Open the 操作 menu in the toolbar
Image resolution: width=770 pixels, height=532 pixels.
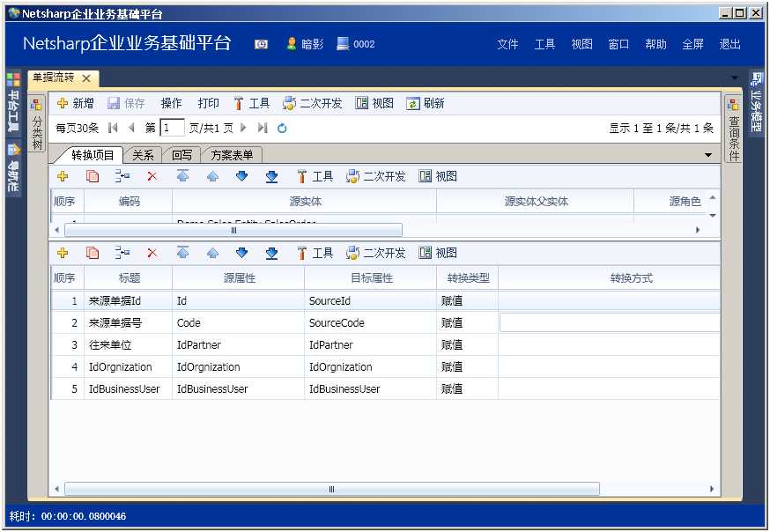coord(171,103)
